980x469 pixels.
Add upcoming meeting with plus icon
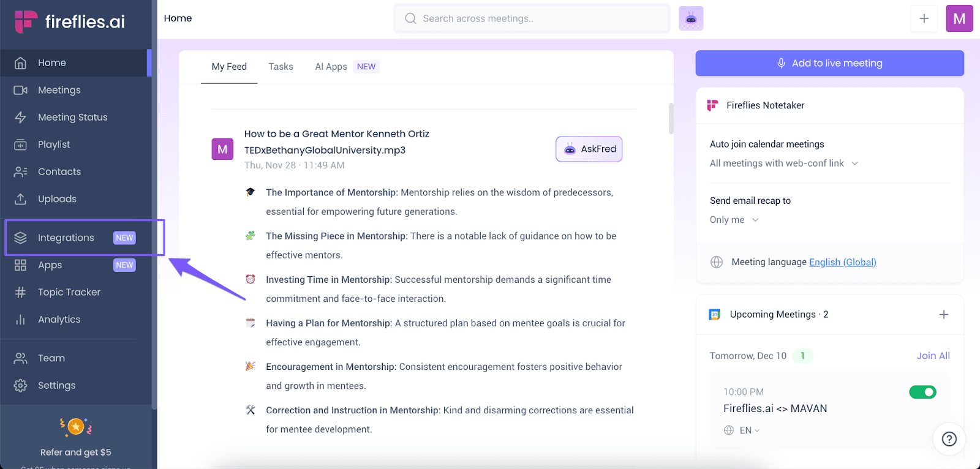(x=944, y=314)
